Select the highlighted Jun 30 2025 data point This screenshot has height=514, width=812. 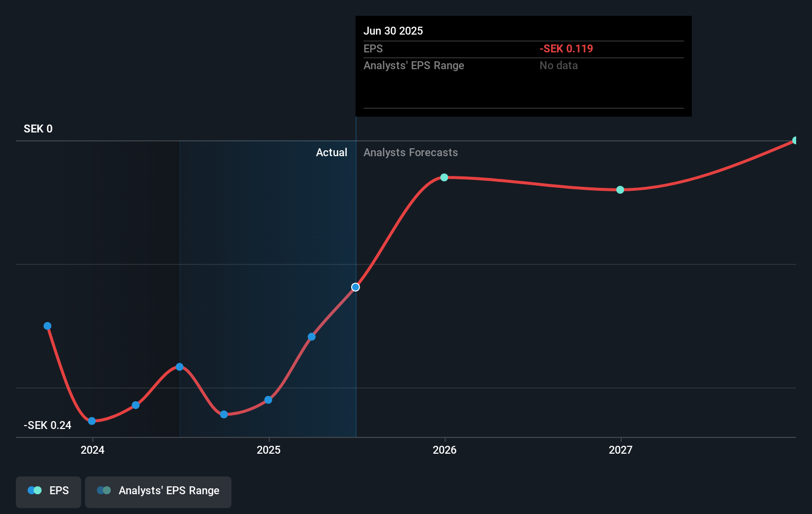click(x=355, y=287)
